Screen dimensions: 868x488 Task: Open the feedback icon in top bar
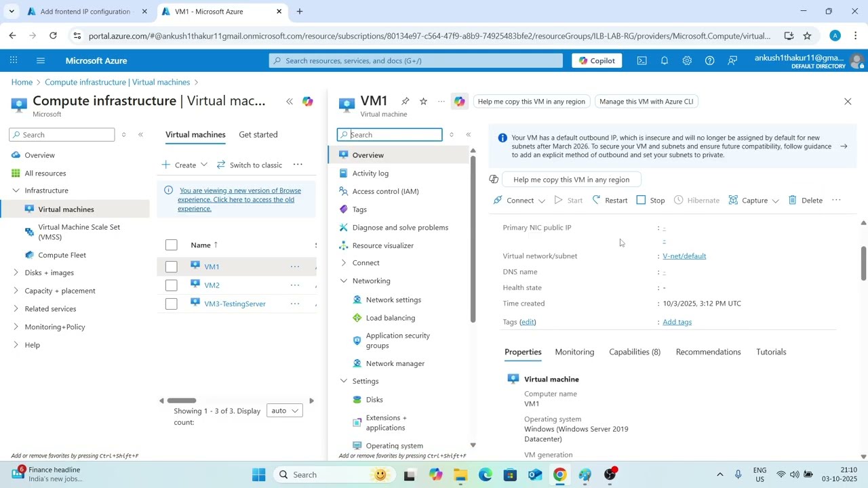click(x=732, y=60)
